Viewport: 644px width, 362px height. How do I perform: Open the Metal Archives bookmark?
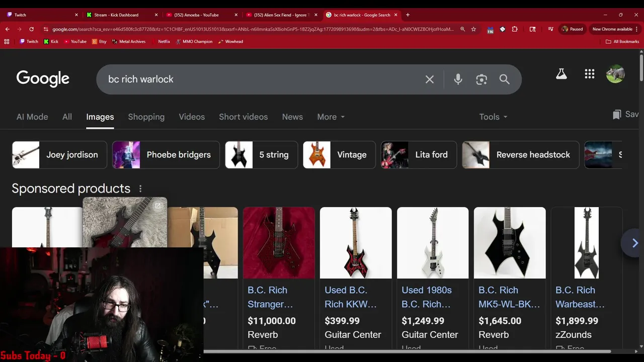(128, 42)
